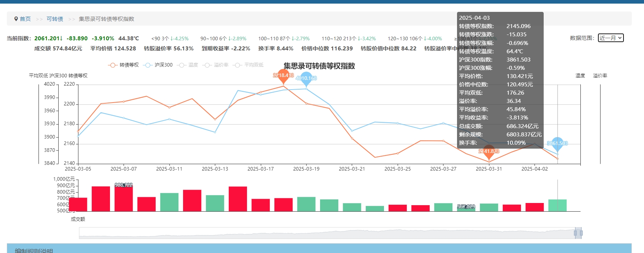Image resolution: width=644 pixels, height=253 pixels.
Task: Click the 2025-03-07 x-axis date label
Action: point(124,169)
